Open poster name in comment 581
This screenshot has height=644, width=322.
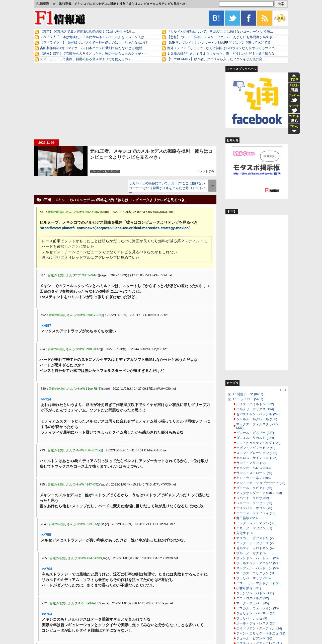click(74, 212)
